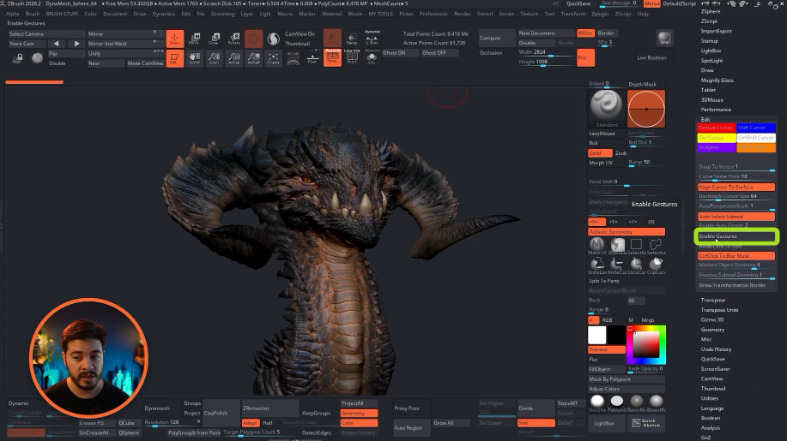Click the color picker square

[646, 344]
